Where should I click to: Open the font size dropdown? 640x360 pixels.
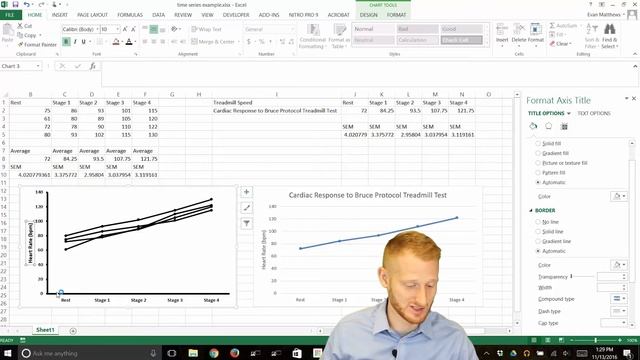(x=118, y=29)
